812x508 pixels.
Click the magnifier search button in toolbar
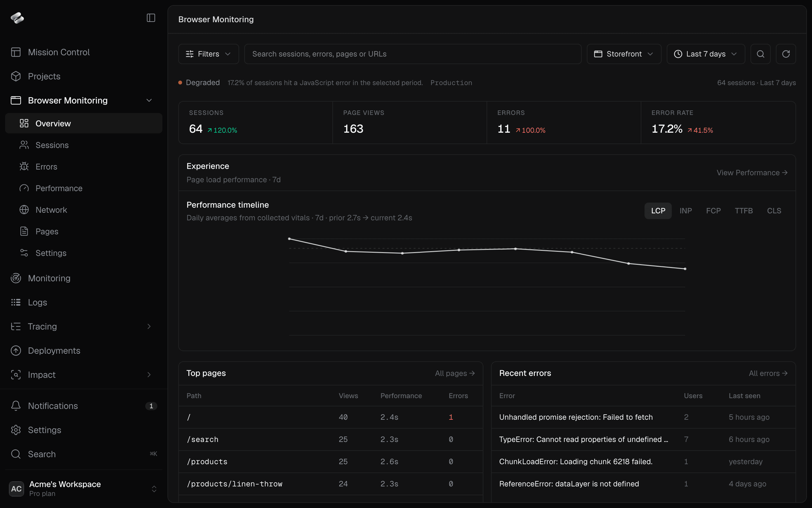[x=760, y=54]
